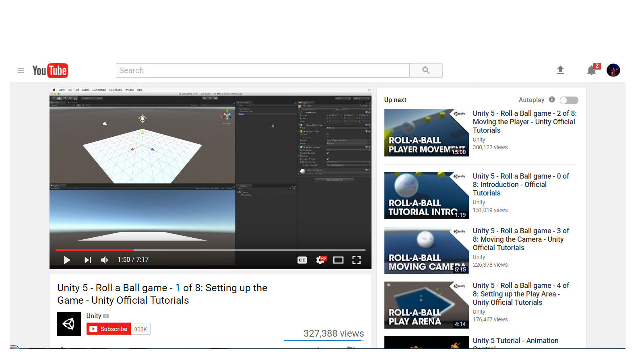Toggle the Autoplay switch

tap(569, 100)
